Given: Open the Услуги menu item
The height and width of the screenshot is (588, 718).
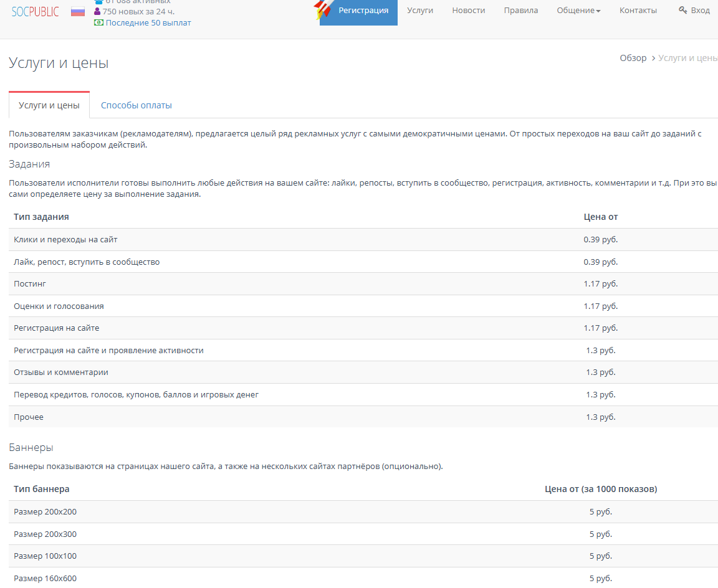Looking at the screenshot, I should tap(420, 10).
